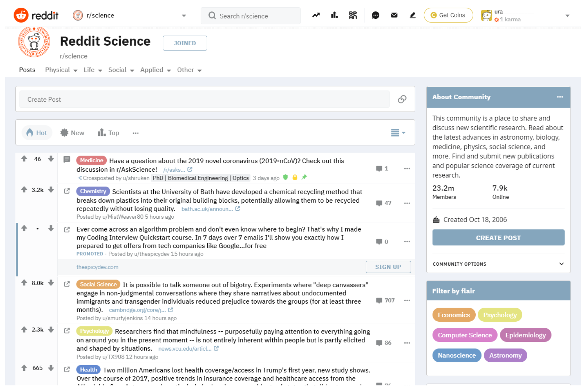
Task: Downvote the Chemistry plastics recycling post
Action: coord(51,190)
